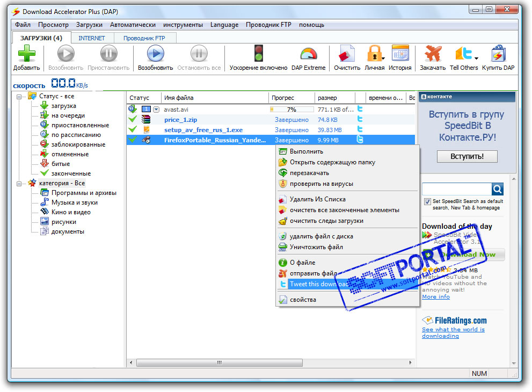The image size is (532, 392).
Task: Click the Tell Others icon
Action: pyautogui.click(x=463, y=54)
